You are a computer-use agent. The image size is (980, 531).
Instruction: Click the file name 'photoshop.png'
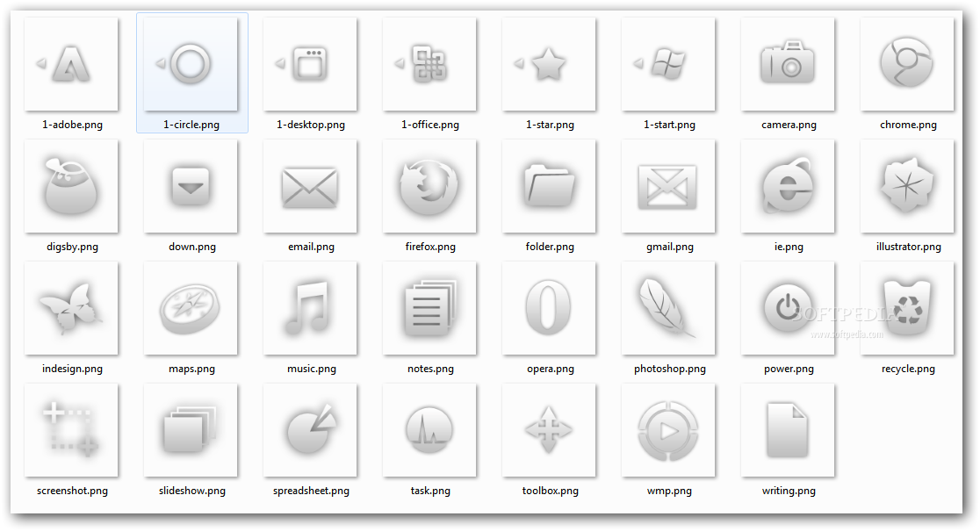pyautogui.click(x=670, y=368)
